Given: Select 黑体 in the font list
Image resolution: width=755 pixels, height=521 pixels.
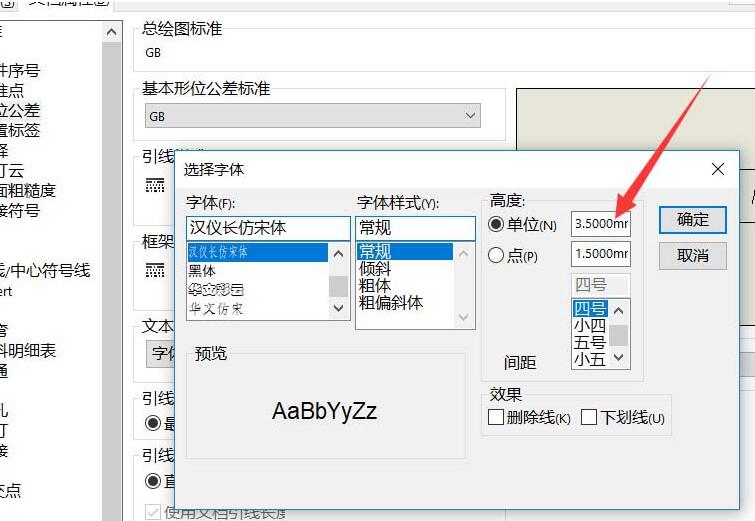Looking at the screenshot, I should click(x=258, y=271).
